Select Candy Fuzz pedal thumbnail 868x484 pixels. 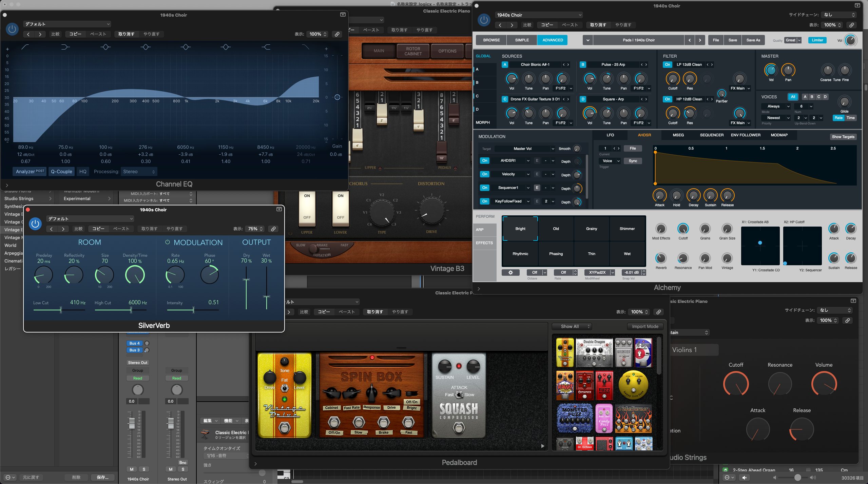pos(604,418)
